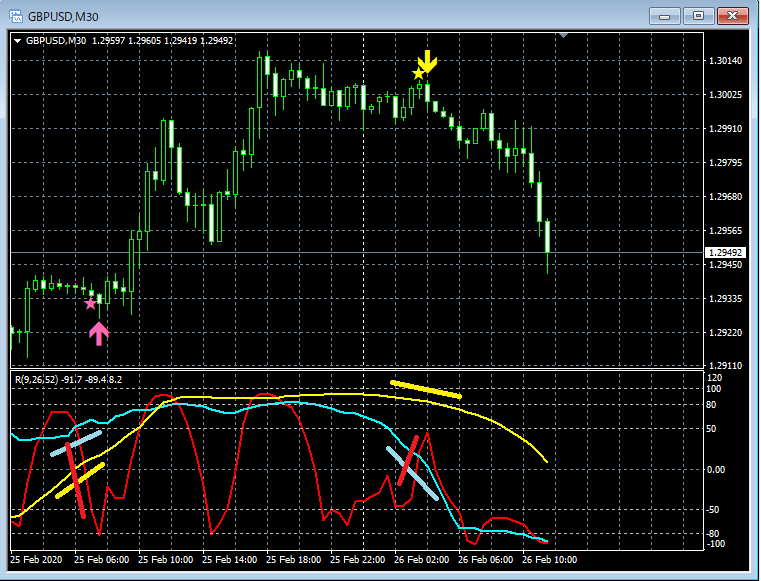Click the time axis label 25 Feb 10:00

pyautogui.click(x=165, y=560)
